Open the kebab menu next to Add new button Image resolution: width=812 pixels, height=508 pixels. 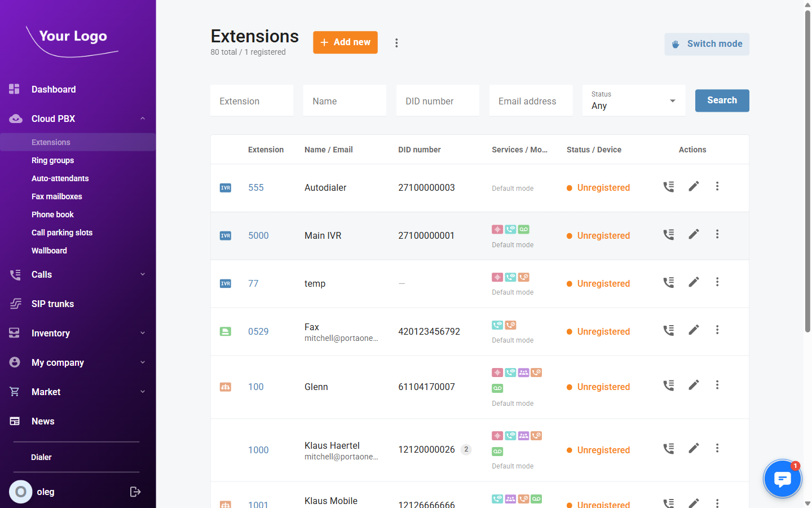[x=396, y=42]
